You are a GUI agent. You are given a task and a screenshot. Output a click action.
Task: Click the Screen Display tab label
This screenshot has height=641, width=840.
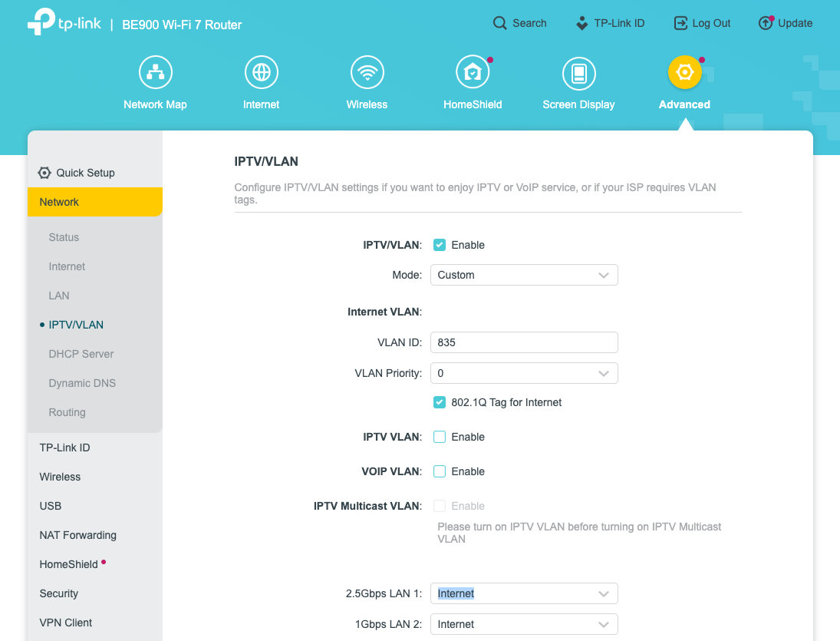click(578, 104)
